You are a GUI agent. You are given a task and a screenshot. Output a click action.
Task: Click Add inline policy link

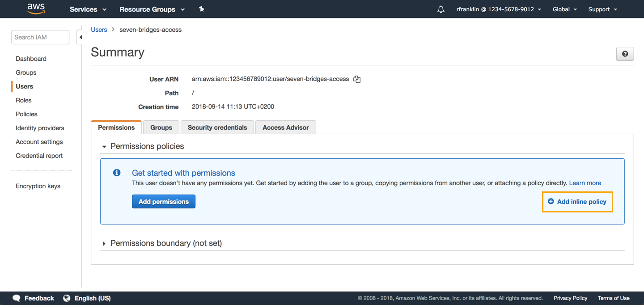tap(577, 202)
